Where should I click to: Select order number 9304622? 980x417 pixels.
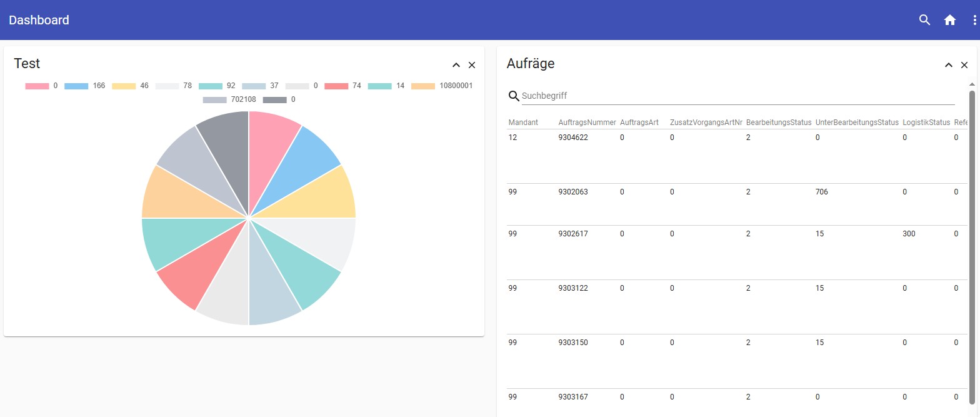coord(573,138)
